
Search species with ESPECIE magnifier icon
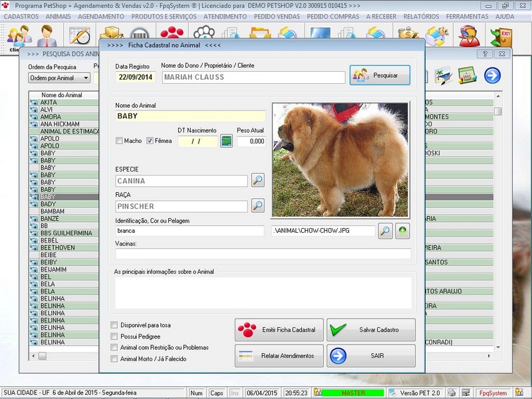pyautogui.click(x=258, y=180)
